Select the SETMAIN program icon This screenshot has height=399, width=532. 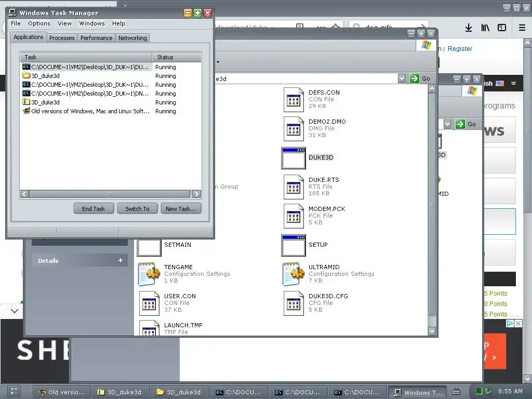[x=149, y=247]
